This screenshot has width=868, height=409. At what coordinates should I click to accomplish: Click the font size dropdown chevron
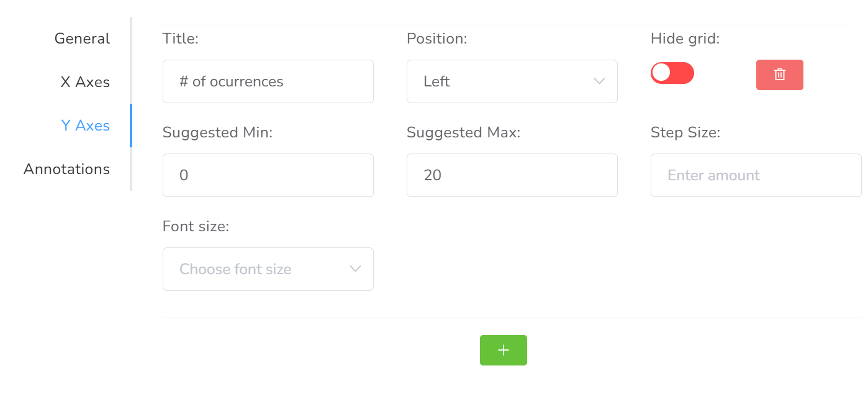[x=355, y=269]
